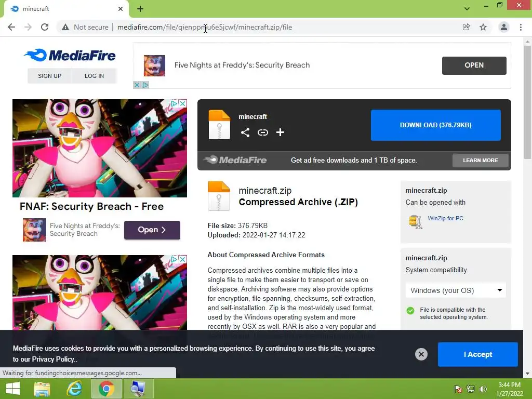The width and height of the screenshot is (532, 399).
Task: Open the Windows Start button
Action: tap(13, 389)
